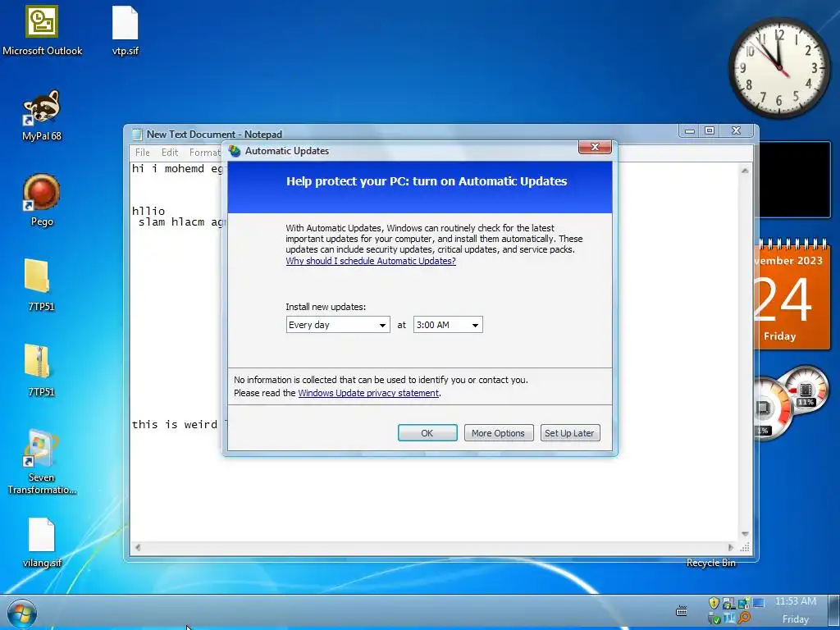
Task: Open the Pego desktop shortcut
Action: [x=42, y=200]
